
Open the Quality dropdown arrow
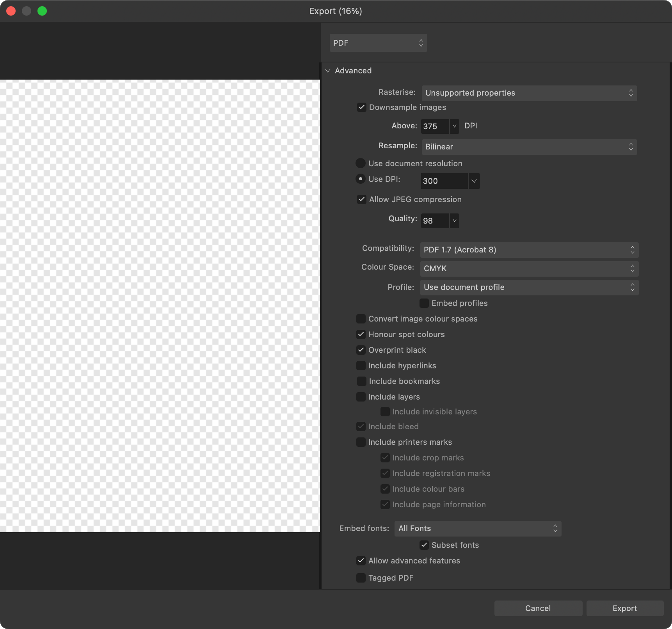454,221
